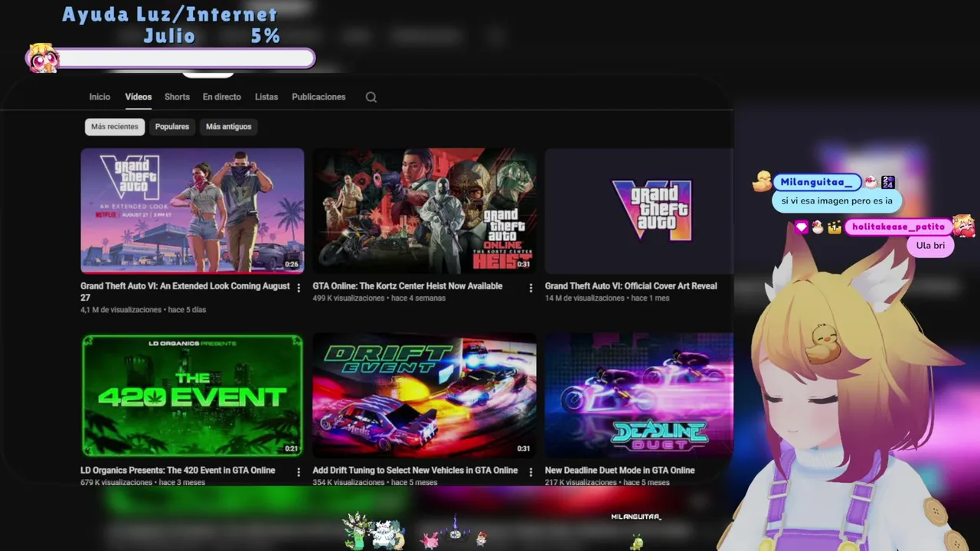Play the Drift Event video thumbnail
980x551 pixels.
pyautogui.click(x=424, y=395)
